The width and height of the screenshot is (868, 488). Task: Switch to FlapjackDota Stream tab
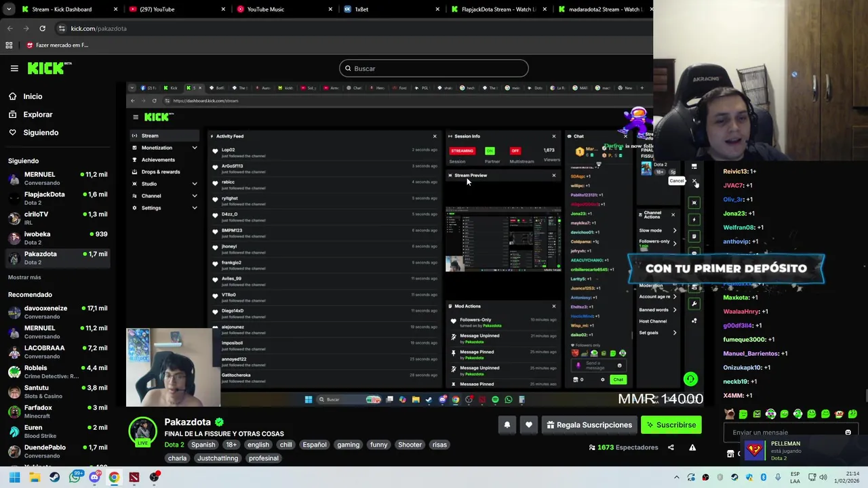[x=499, y=9]
